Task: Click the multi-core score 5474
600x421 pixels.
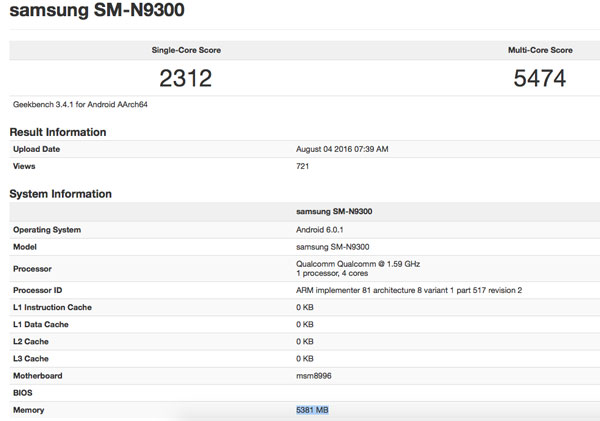Action: tap(540, 78)
